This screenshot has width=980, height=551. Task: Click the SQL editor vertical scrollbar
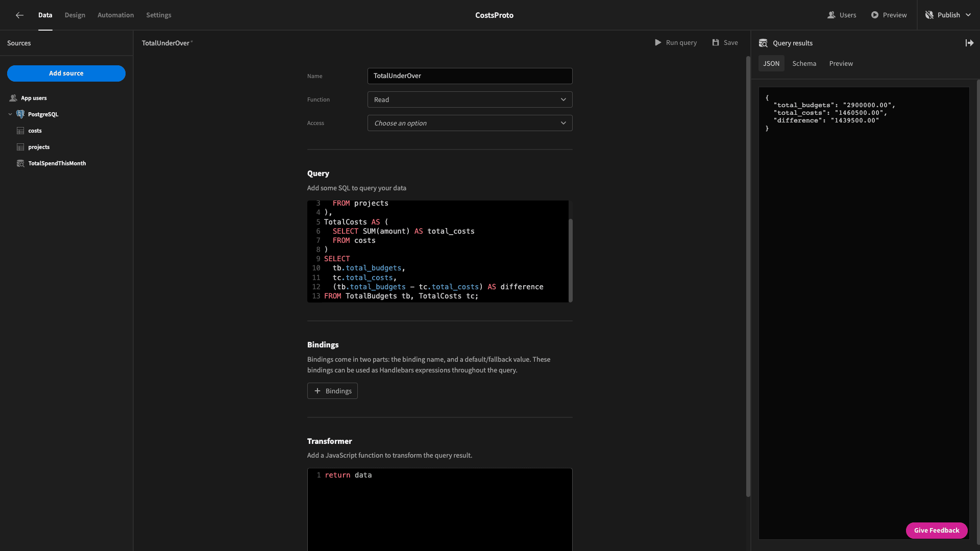tap(570, 260)
